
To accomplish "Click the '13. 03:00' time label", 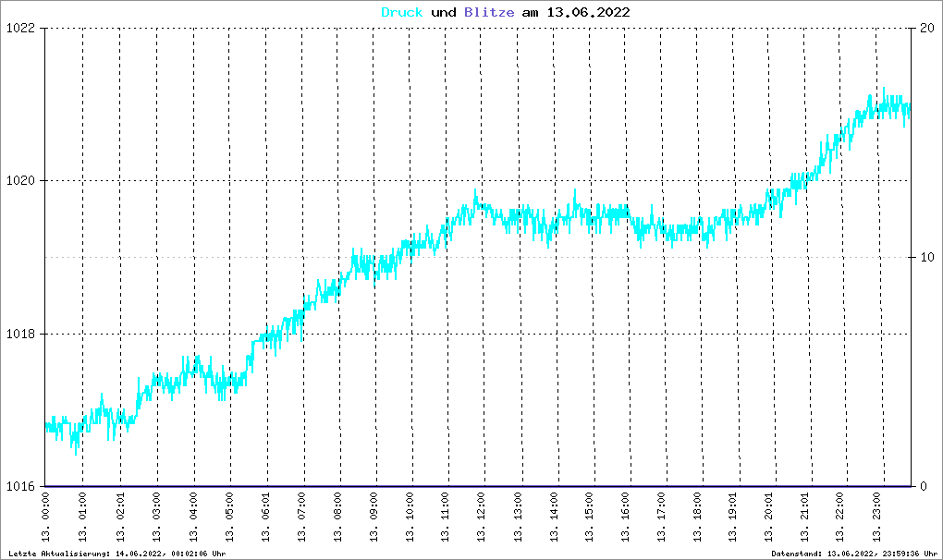I will pyautogui.click(x=156, y=517).
